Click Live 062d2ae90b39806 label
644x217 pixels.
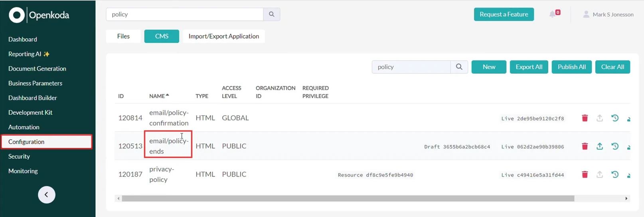point(533,147)
